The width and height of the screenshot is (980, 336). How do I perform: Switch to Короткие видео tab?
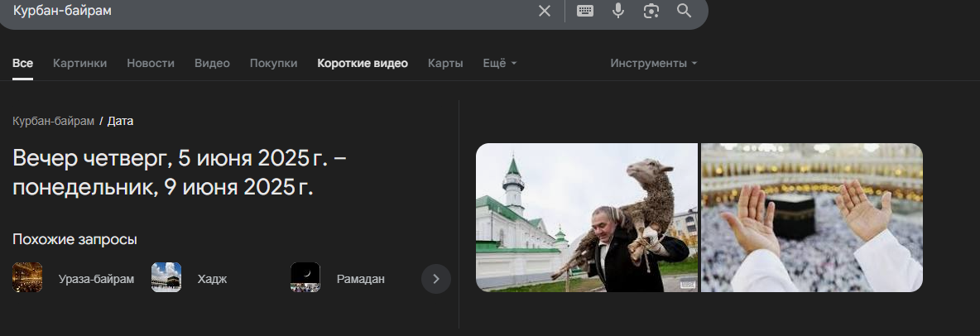click(x=363, y=63)
